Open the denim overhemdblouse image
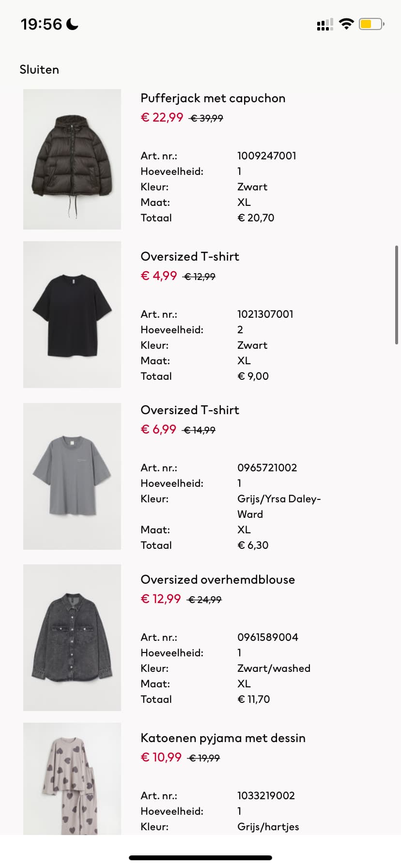Screen dimensions: 401x868 pos(72,637)
